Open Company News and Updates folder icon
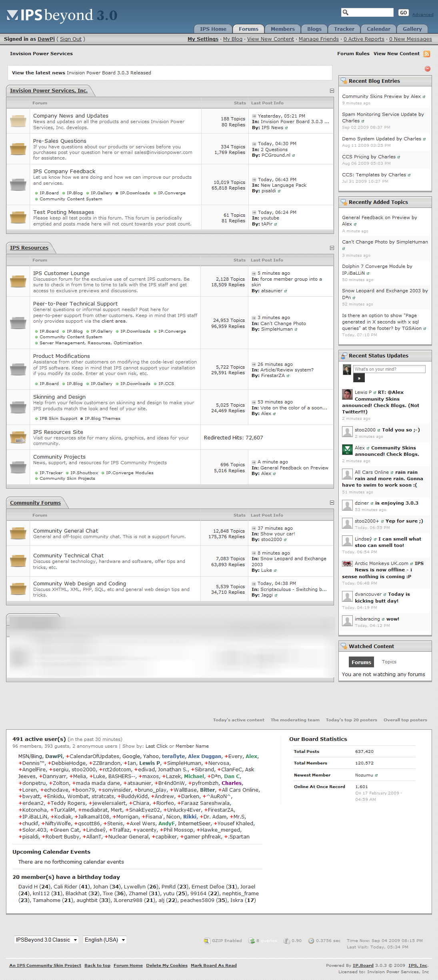438x980 pixels. tap(18, 121)
